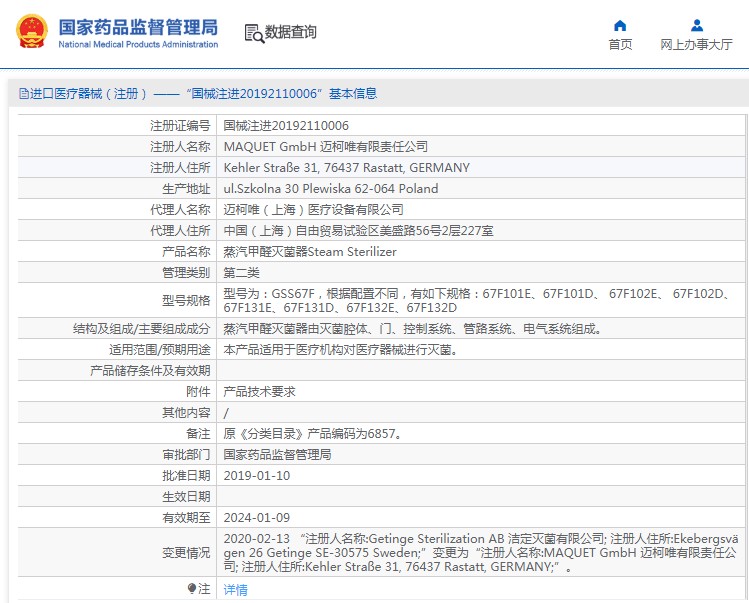Select approval date 2019-01-10
749x603 pixels.
257,476
